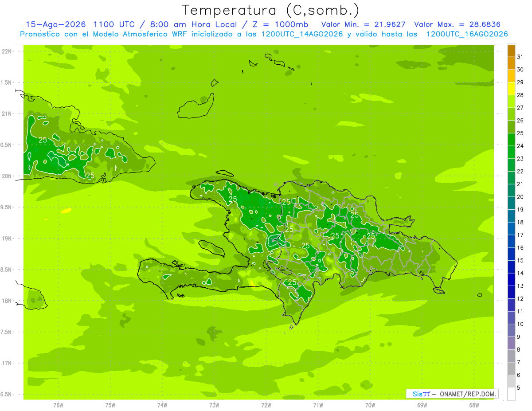
Task: Pick the lime legend swatch between 27 and 28
Action: click(x=511, y=102)
